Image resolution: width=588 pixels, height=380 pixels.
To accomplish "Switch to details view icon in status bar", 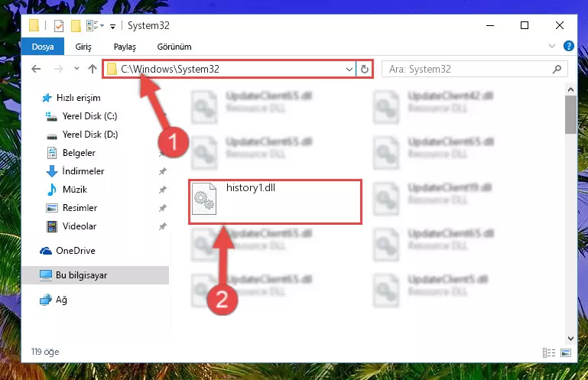I will [x=549, y=352].
